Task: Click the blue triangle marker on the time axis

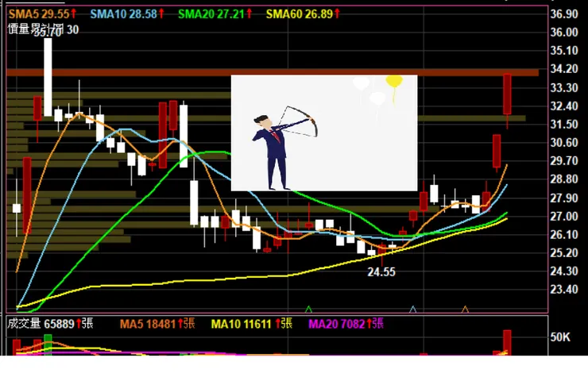Action: pyautogui.click(x=413, y=310)
